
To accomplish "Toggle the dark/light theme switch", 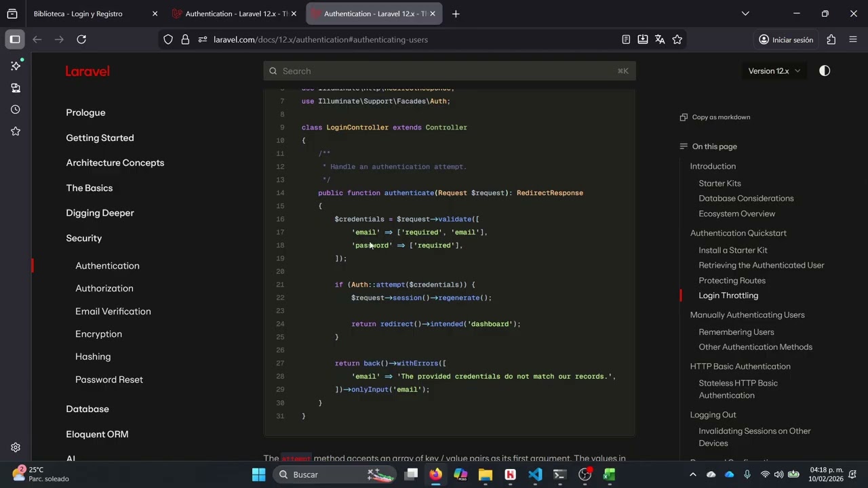I will [x=825, y=71].
